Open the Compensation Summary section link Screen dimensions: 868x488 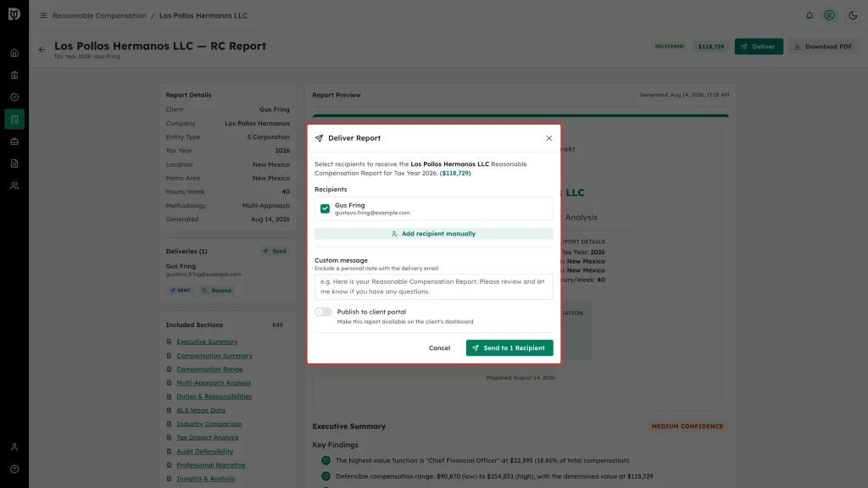(214, 356)
